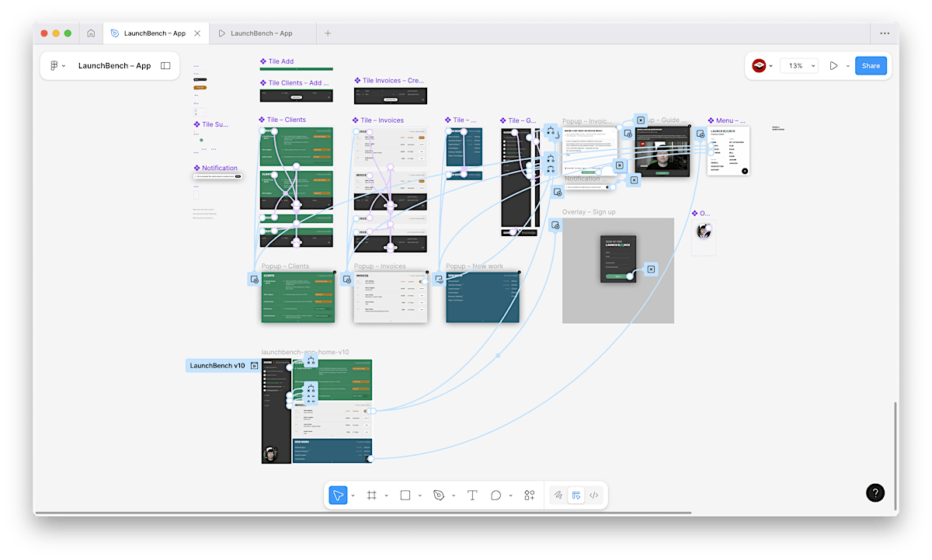
Task: Switch to Draw mode
Action: (x=557, y=496)
